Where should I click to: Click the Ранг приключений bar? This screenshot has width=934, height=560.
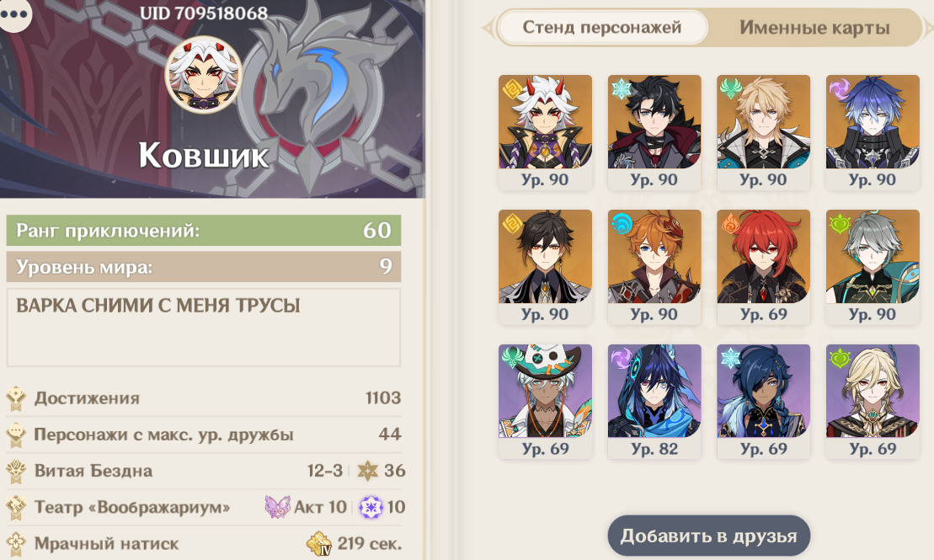point(204,231)
